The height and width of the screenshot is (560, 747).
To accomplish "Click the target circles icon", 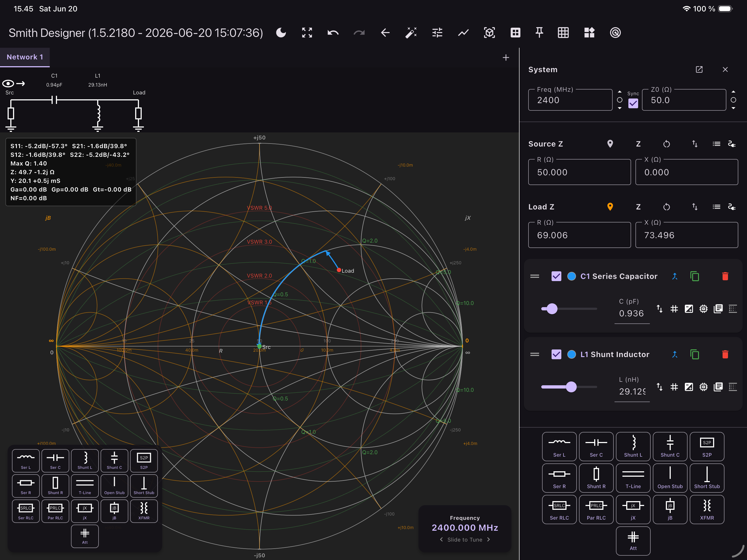I will click(615, 33).
